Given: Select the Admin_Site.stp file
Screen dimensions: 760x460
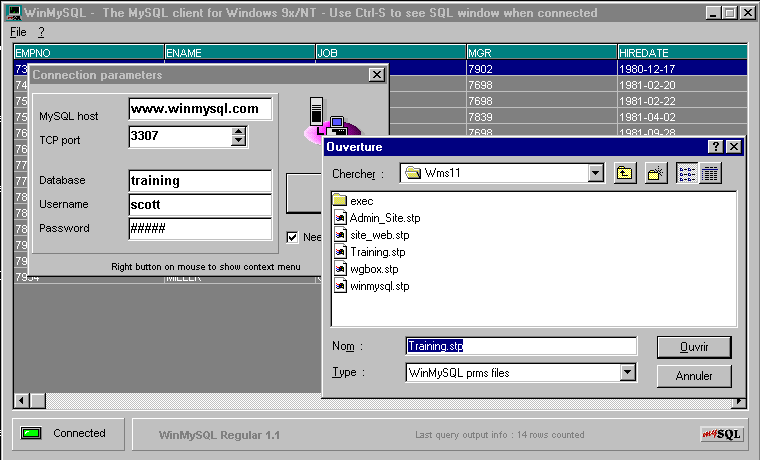Looking at the screenshot, I should (378, 218).
